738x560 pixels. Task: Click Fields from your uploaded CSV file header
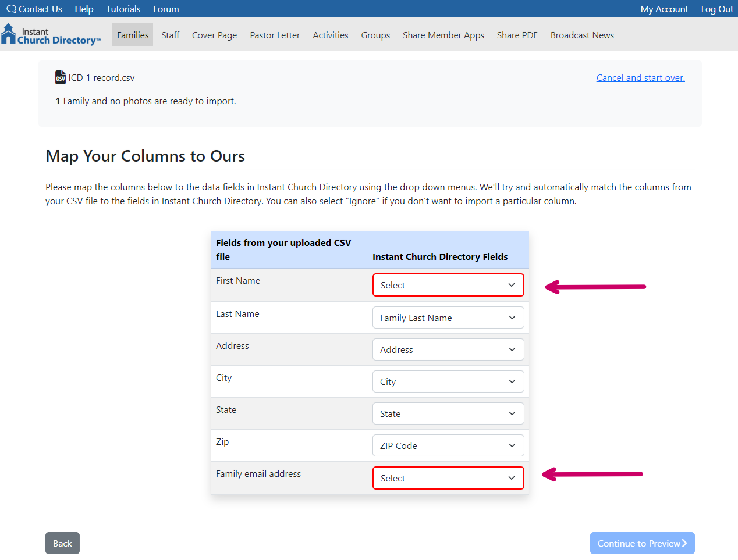[283, 249]
